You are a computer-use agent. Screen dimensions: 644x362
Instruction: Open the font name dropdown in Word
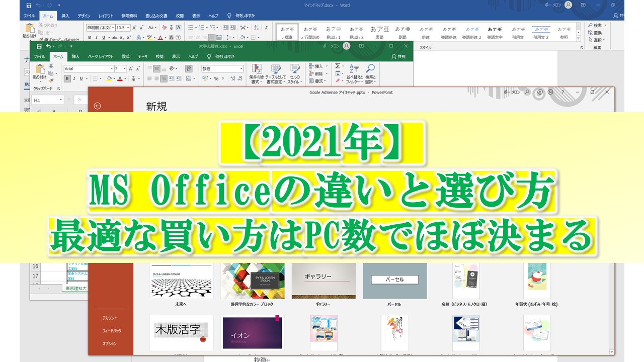click(x=112, y=28)
